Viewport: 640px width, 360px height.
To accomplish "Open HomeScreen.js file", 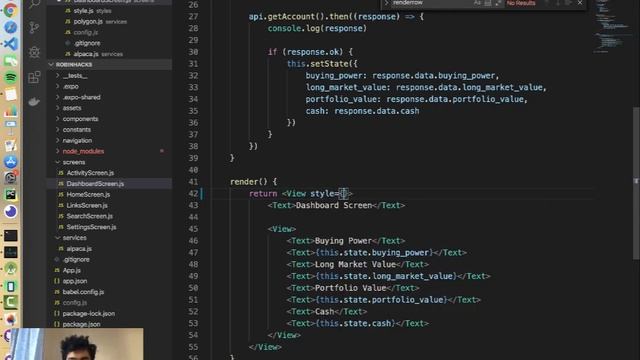I will tap(110, 195).
